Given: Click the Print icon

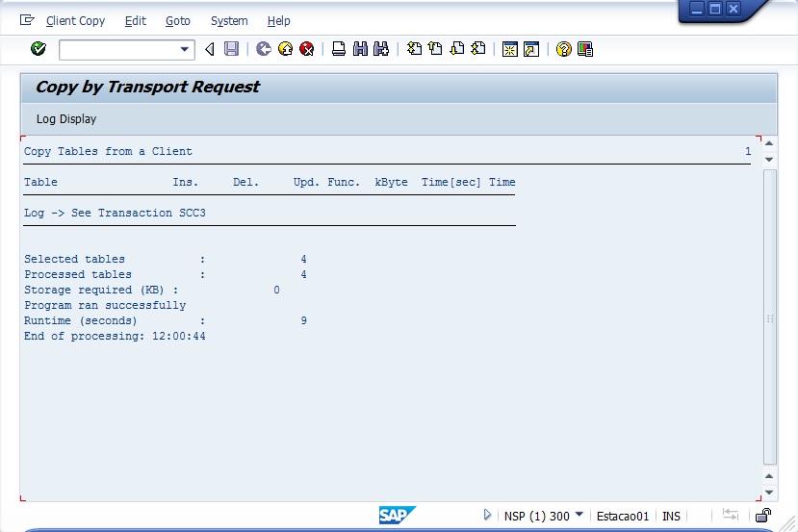Looking at the screenshot, I should click(339, 49).
